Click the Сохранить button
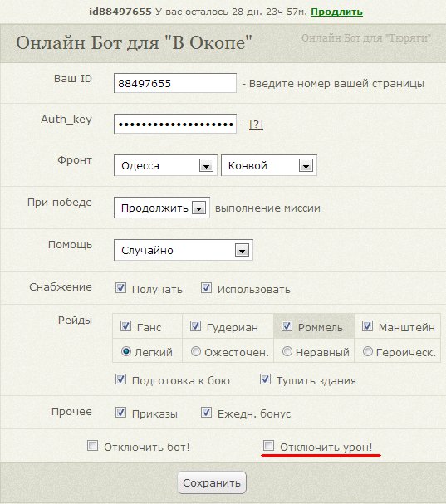Viewport: 446px width, 504px height. click(212, 482)
